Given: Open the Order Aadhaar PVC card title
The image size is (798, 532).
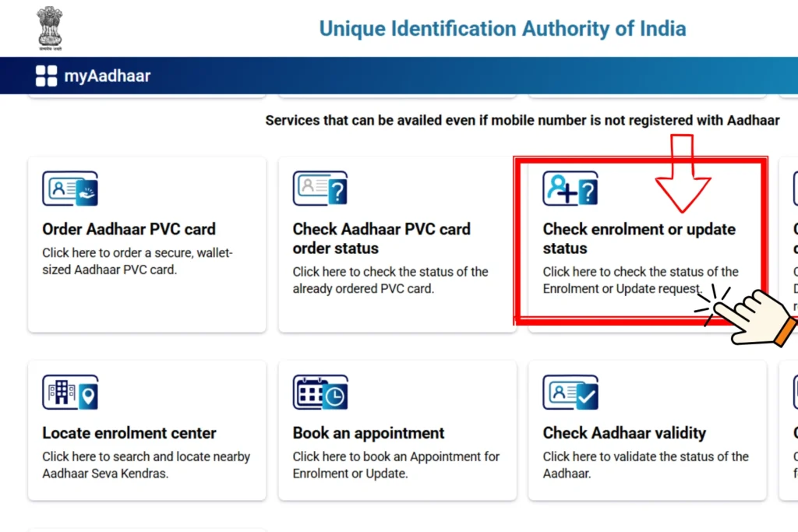Looking at the screenshot, I should pyautogui.click(x=129, y=229).
